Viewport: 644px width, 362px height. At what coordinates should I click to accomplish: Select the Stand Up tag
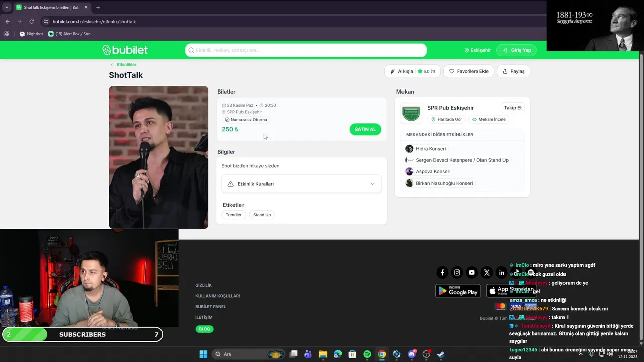[x=262, y=215]
